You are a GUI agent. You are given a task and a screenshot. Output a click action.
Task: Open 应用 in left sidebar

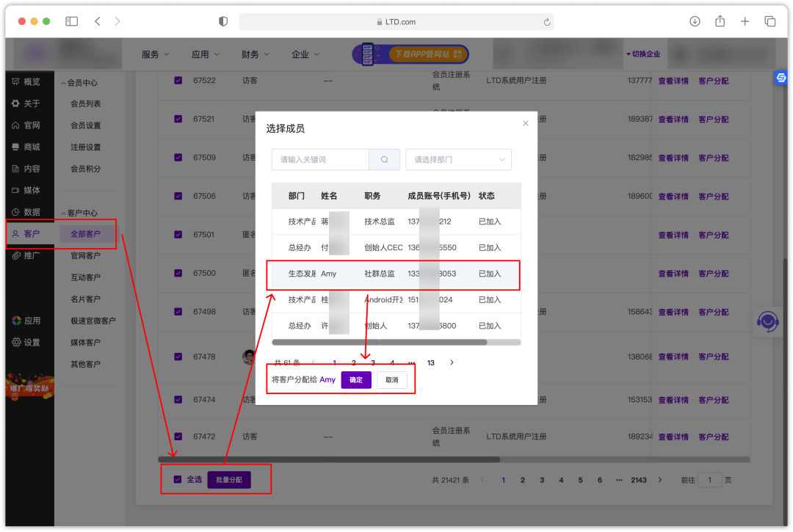[26, 321]
